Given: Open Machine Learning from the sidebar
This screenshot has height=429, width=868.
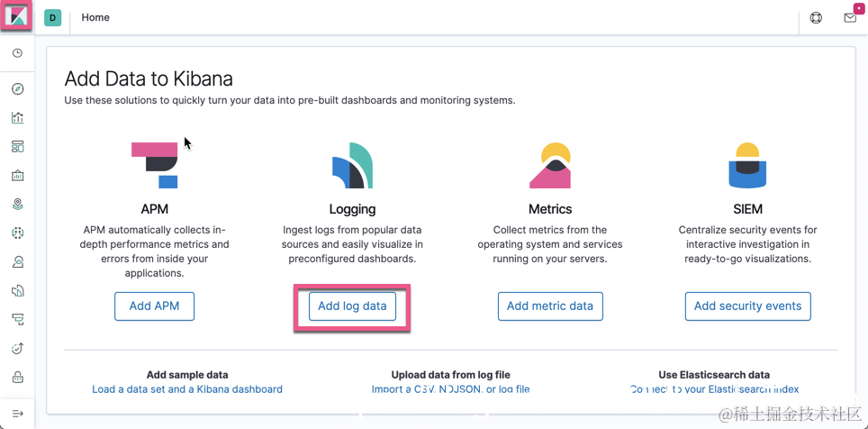Looking at the screenshot, I should point(18,233).
